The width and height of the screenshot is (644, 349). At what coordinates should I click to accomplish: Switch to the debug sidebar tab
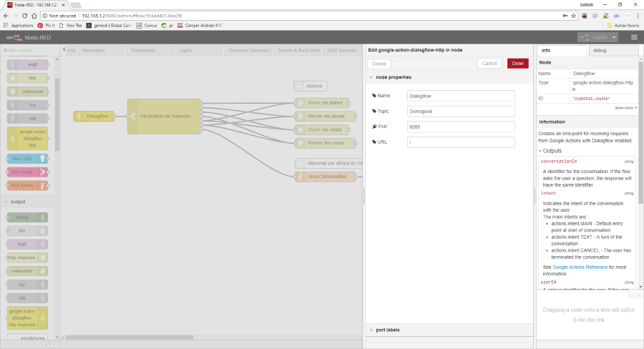[613, 51]
